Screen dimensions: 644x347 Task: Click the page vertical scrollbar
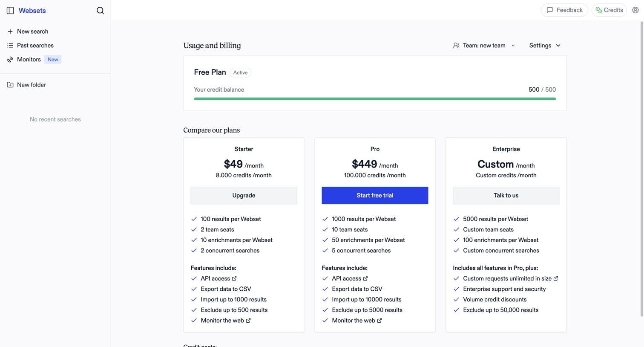coord(642,168)
